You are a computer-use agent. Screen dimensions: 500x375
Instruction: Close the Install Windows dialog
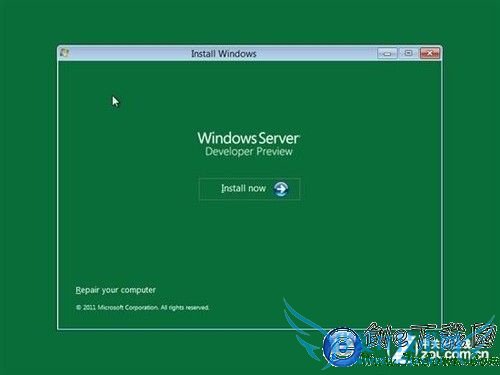coord(430,53)
